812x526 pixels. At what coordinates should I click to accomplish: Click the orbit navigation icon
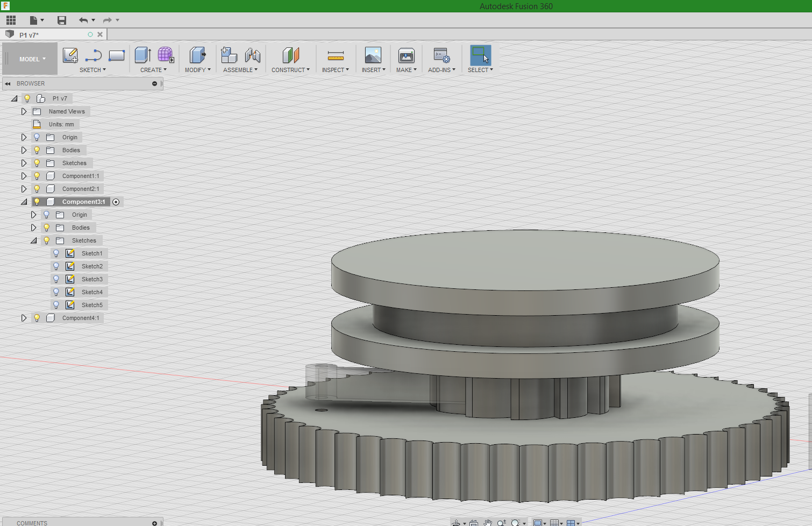(456, 522)
